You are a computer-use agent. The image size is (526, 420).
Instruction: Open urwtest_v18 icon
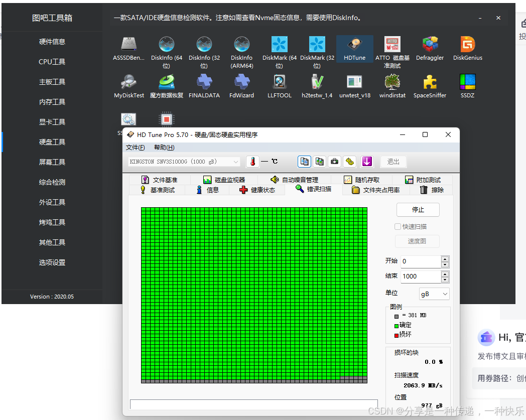(354, 82)
